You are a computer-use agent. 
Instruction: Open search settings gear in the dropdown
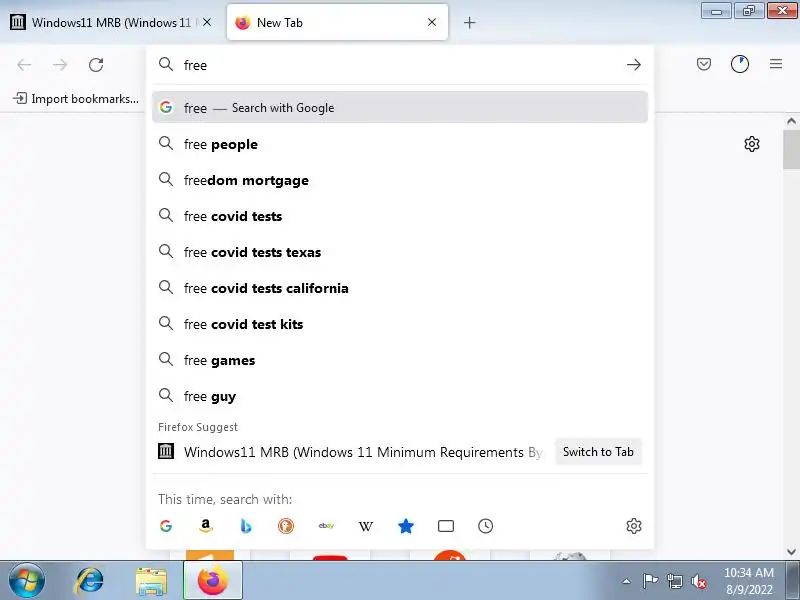click(x=634, y=526)
